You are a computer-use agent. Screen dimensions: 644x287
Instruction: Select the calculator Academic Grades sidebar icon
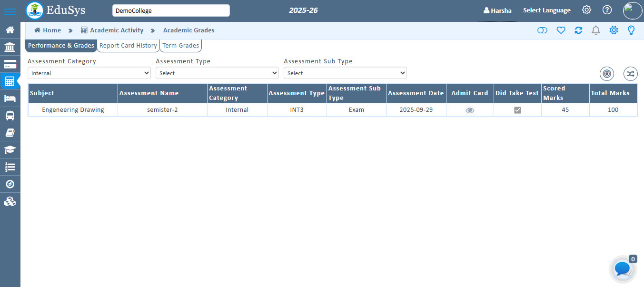coord(10,81)
